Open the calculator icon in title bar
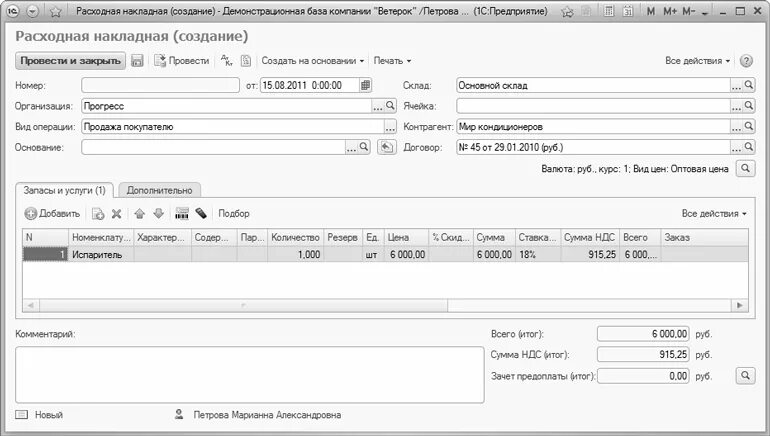Viewport: 770px width, 436px height. 609,11
